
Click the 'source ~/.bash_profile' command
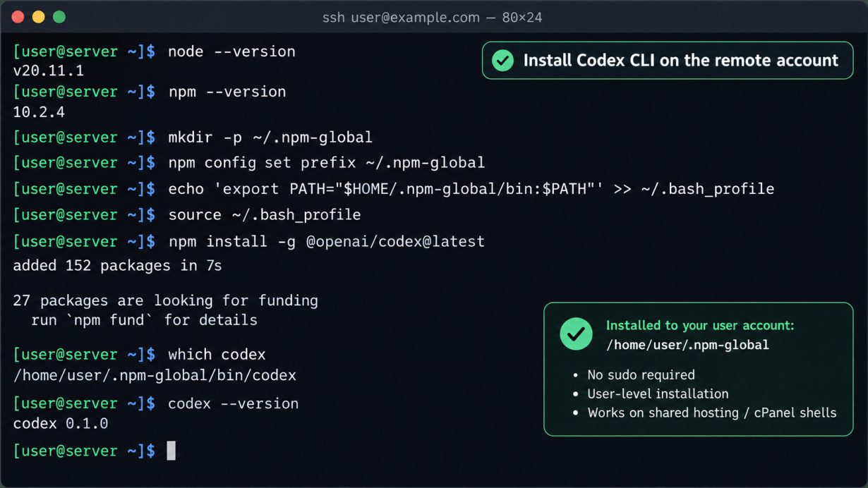[265, 214]
